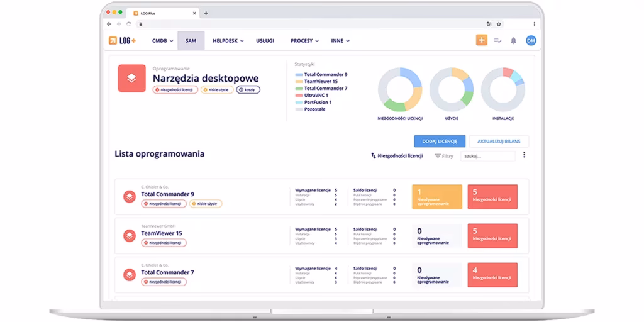This screenshot has width=644, height=322.
Task: Click the Total Commander 7 row icon
Action: pyautogui.click(x=130, y=275)
